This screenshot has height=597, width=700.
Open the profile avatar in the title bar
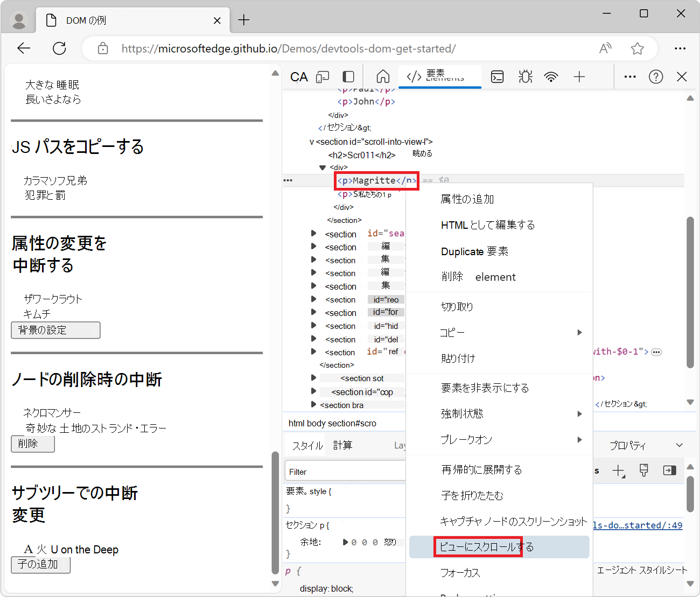click(x=19, y=20)
